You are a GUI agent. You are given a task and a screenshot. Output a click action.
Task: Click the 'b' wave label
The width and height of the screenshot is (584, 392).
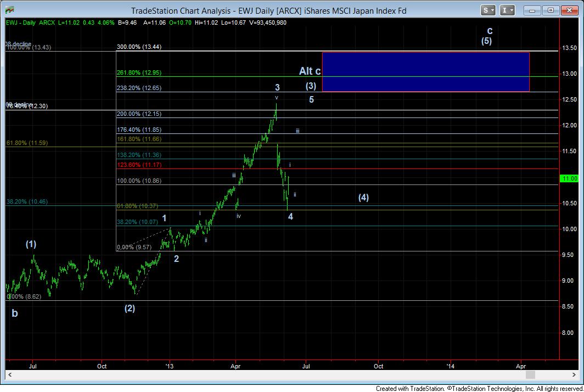pos(14,313)
